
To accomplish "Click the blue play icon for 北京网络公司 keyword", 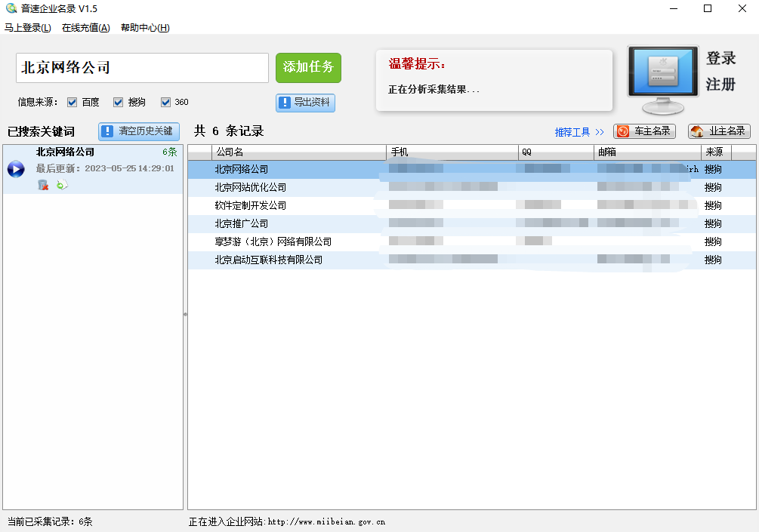I will (x=16, y=169).
